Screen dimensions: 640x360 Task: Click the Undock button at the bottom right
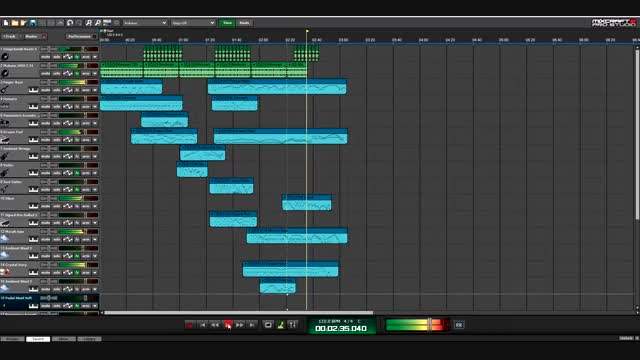point(626,338)
